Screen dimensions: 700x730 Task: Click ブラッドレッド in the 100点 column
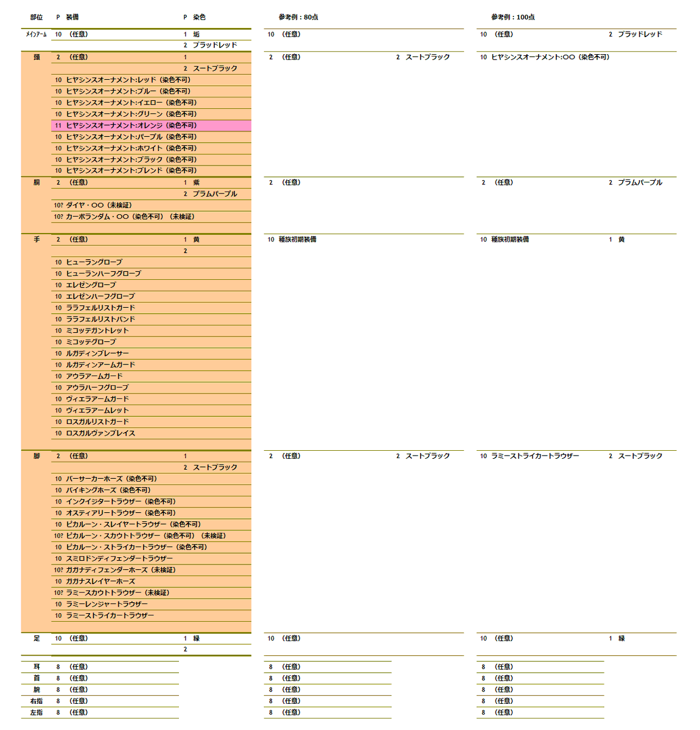click(640, 35)
